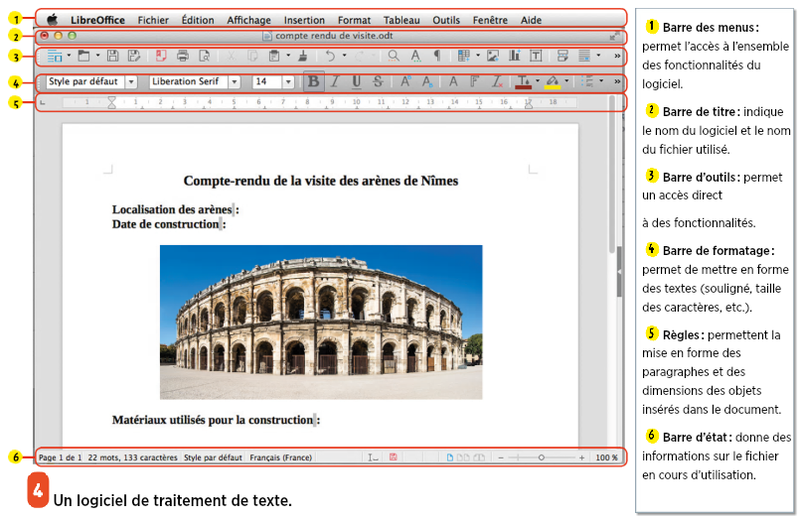800x520 pixels.
Task: Click the 'Français (France)' language in status bar
Action: point(281,457)
